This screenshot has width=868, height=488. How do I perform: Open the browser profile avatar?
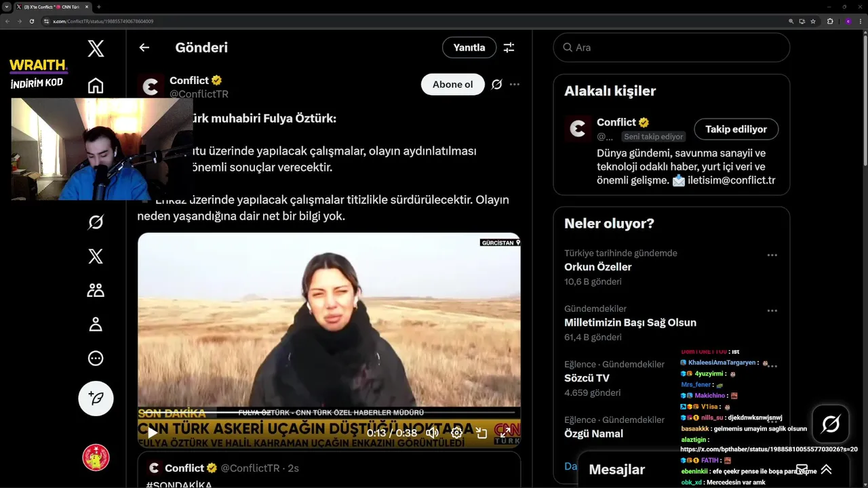click(848, 21)
